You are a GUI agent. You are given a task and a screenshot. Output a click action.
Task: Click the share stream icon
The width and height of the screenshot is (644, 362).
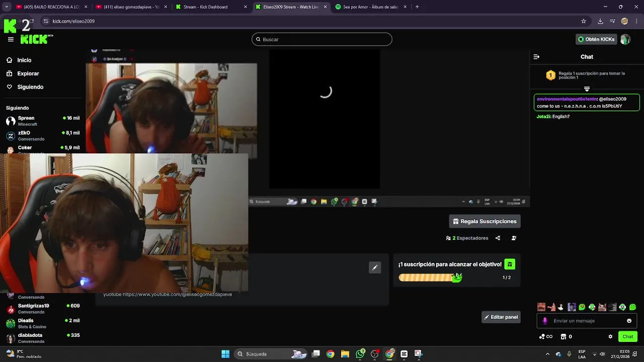pyautogui.click(x=498, y=238)
